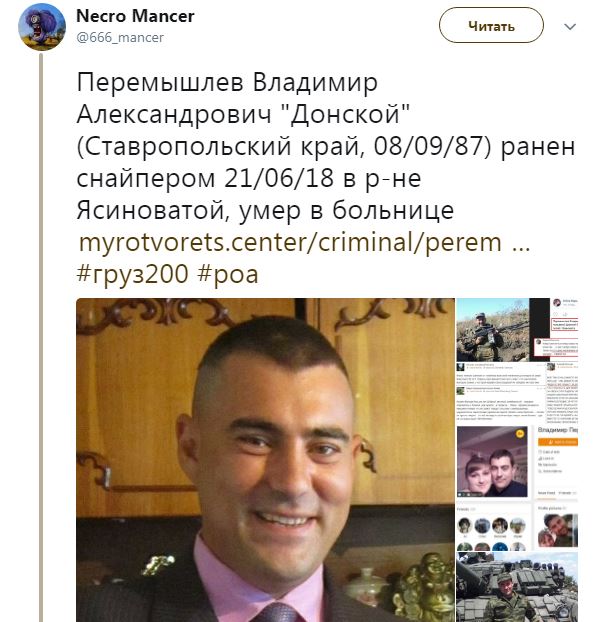Click the tweet text about Перемышлев Владимир
610x622 pixels.
tap(326, 146)
